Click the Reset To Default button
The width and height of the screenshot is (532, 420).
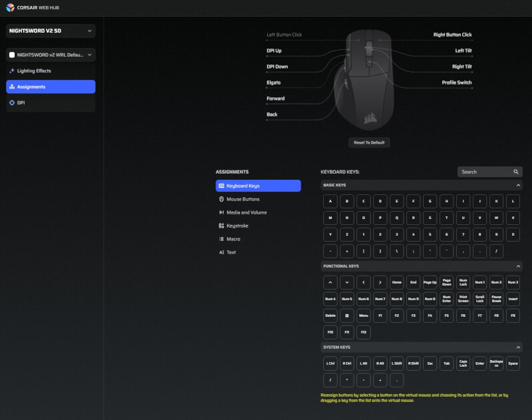click(369, 142)
